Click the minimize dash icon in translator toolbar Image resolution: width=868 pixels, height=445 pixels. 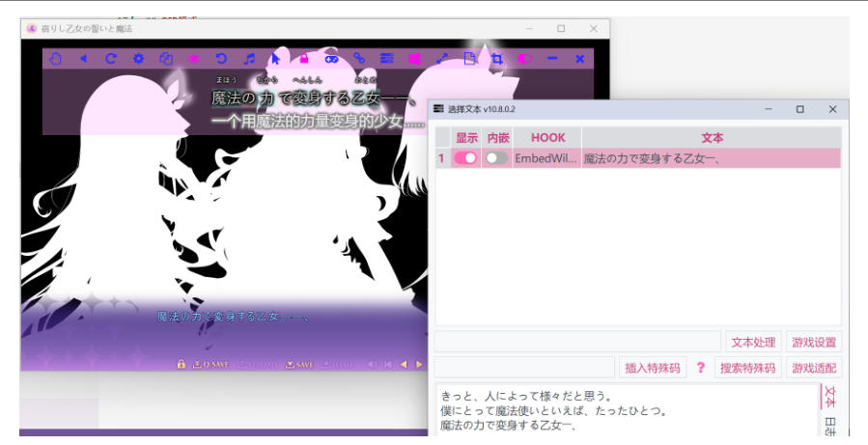point(552,59)
